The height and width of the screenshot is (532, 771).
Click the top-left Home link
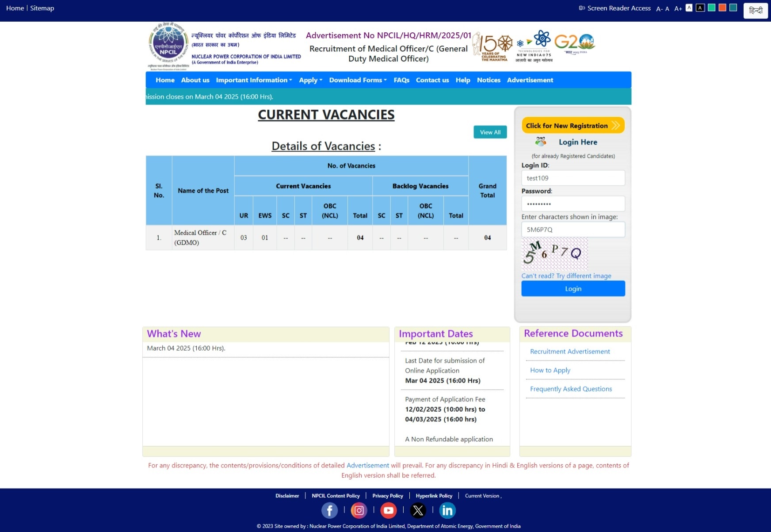(x=15, y=8)
